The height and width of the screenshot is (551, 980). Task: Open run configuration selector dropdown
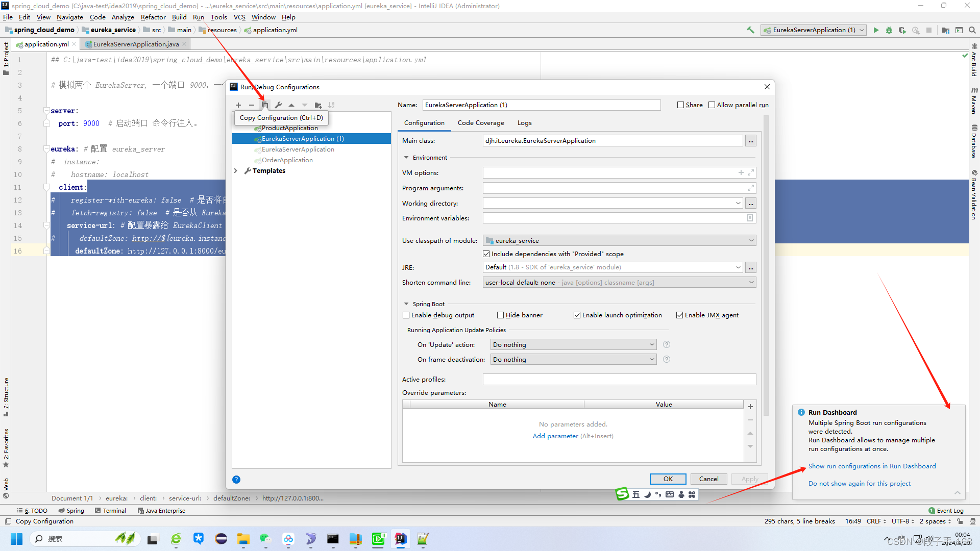(x=814, y=30)
